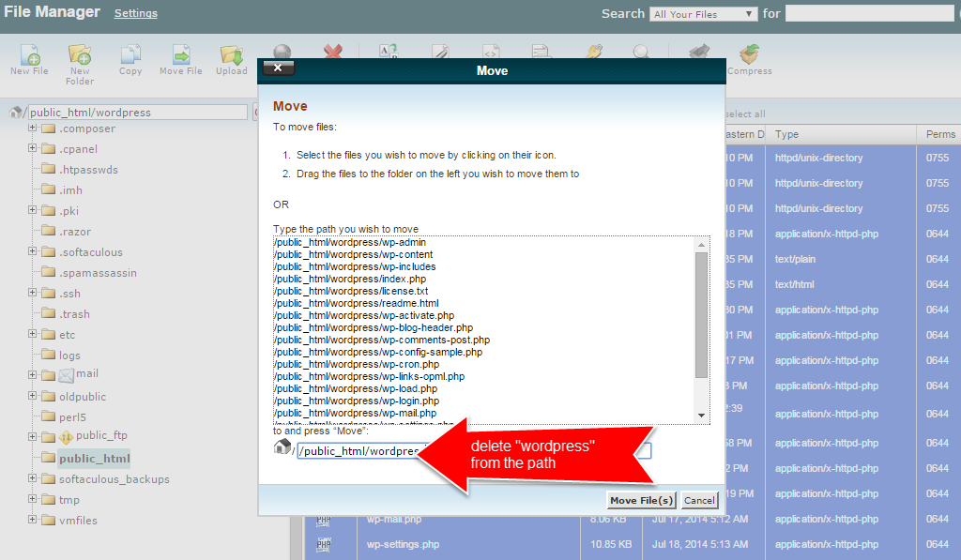Click the New Folder toolbar icon
The width and height of the screenshot is (961, 560).
click(x=80, y=55)
